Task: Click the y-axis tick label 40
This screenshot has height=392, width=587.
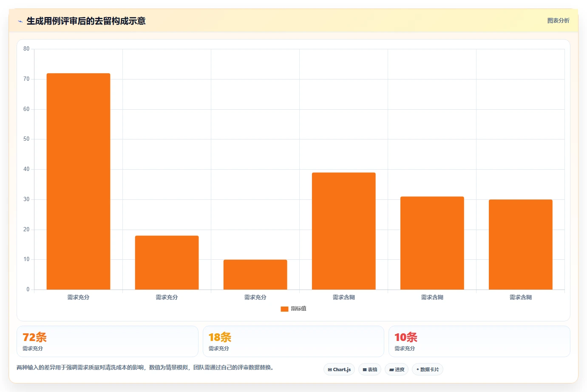Action: coord(26,169)
